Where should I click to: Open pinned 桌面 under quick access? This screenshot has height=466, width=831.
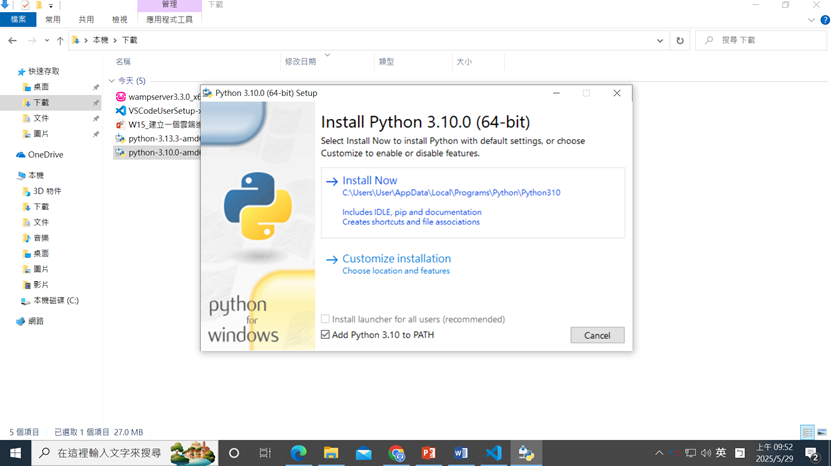[41, 87]
